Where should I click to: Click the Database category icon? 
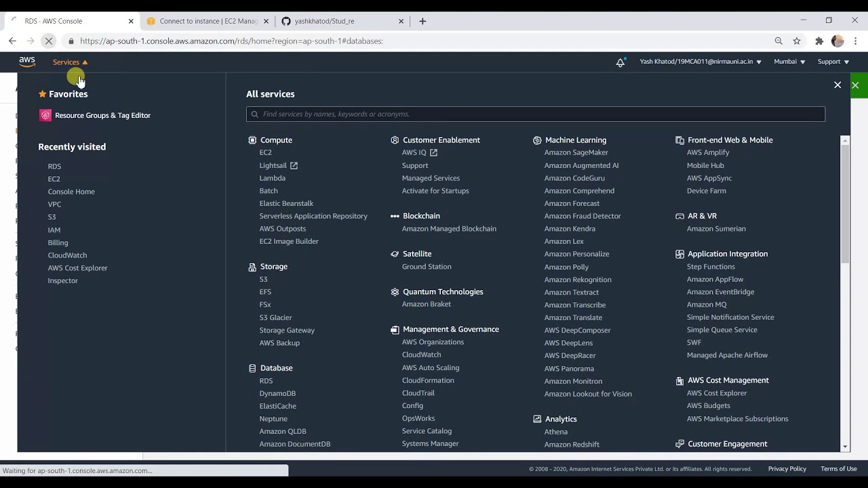(x=252, y=368)
